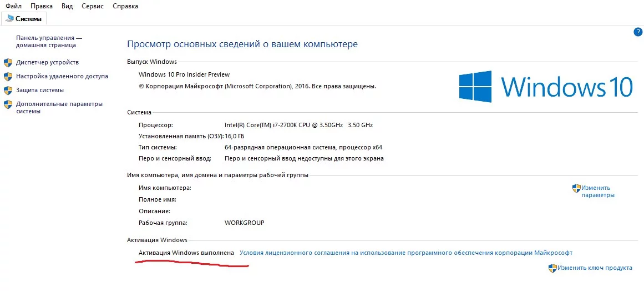Click text Windows 10 Pro Insider Preview
Screen dimensions: 644x291
click(184, 75)
